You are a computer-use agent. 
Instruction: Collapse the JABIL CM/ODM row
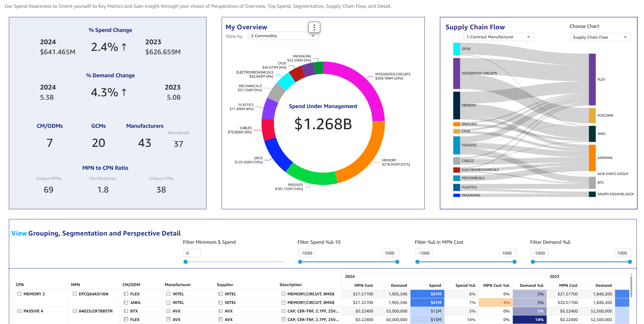[x=126, y=302]
